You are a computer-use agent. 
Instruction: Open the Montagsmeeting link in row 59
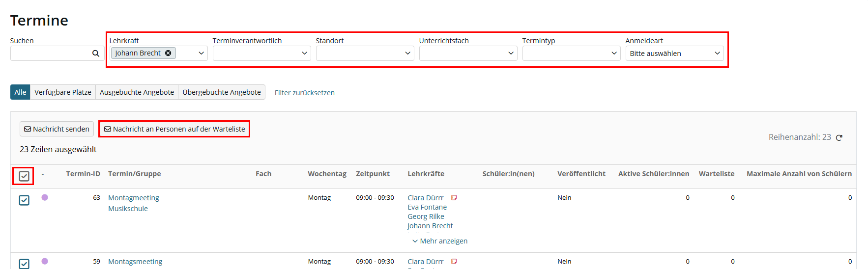tap(135, 262)
